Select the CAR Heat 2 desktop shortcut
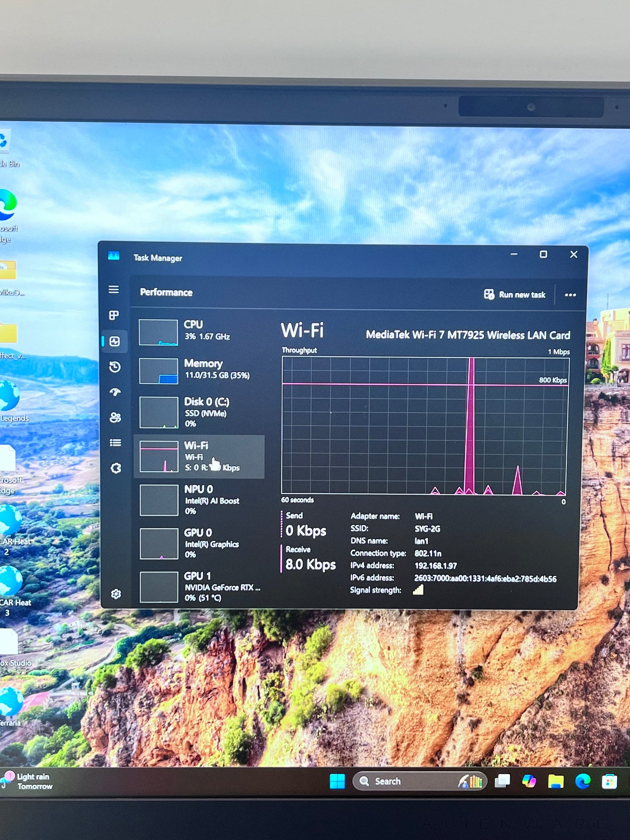The image size is (630, 840). pos(14,530)
